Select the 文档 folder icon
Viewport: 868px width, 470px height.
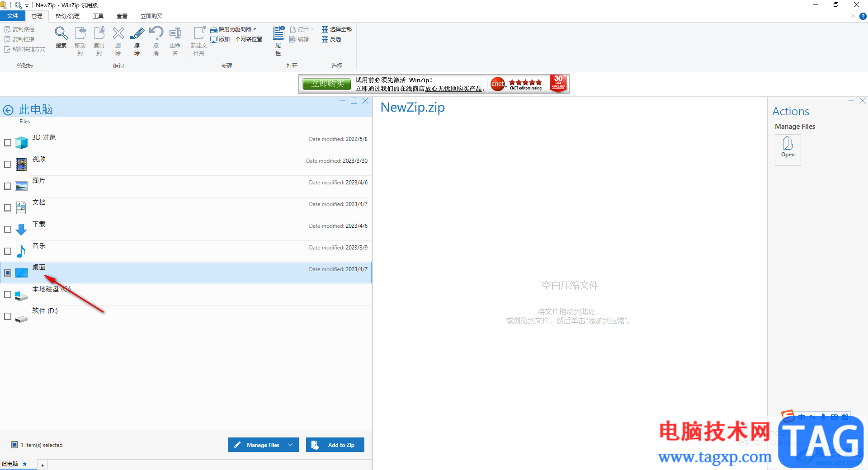pos(21,208)
